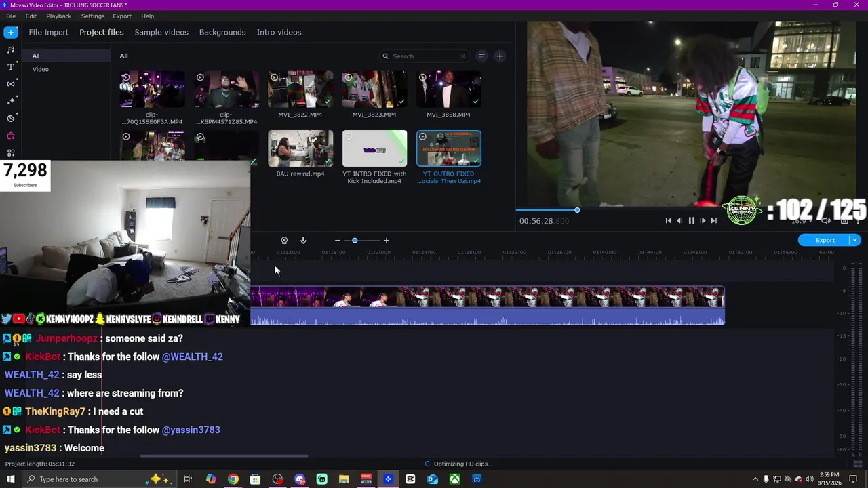Click the Windows taskbar search box
This screenshot has width=868, height=488.
(x=98, y=479)
